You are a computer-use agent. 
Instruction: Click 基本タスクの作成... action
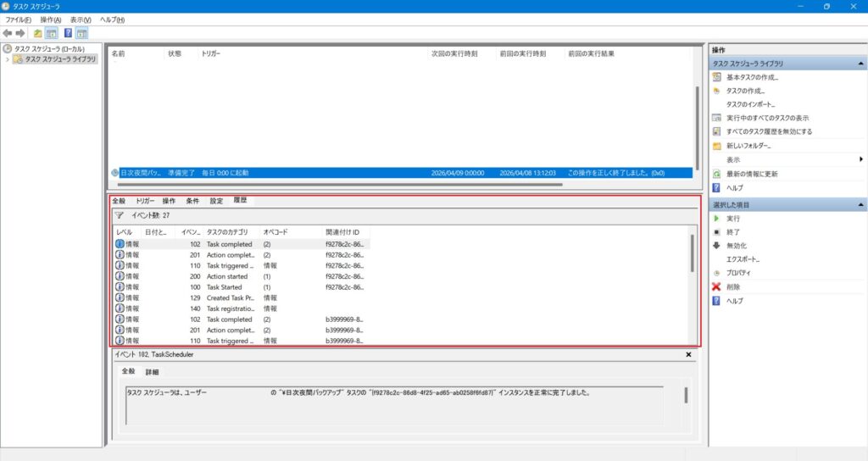(752, 77)
